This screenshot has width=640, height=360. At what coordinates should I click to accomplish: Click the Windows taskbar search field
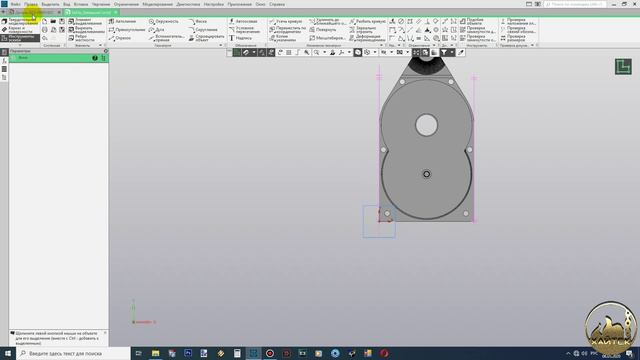click(73, 353)
